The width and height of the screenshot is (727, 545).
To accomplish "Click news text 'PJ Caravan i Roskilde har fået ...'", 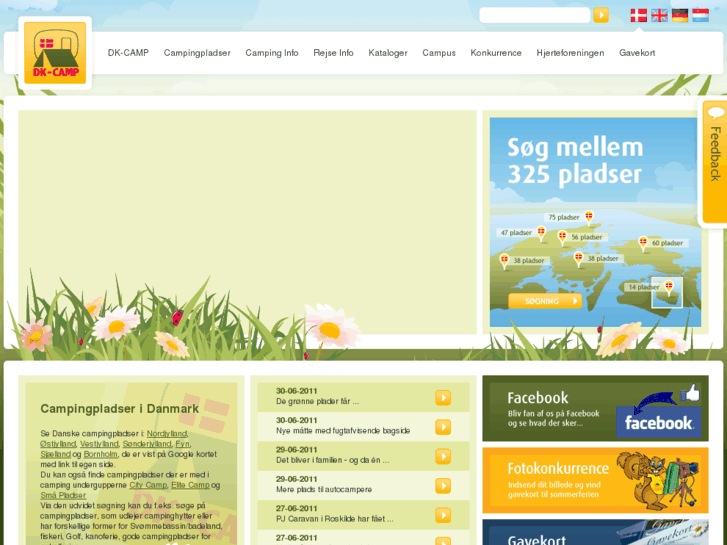I will (x=334, y=519).
